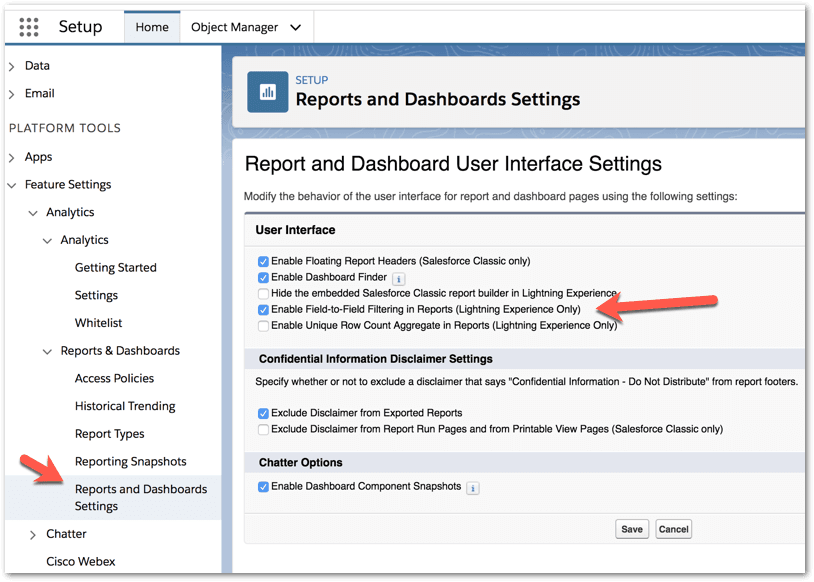Collapse the Reports & Dashboards chevron
The width and height of the screenshot is (814, 582).
[47, 351]
